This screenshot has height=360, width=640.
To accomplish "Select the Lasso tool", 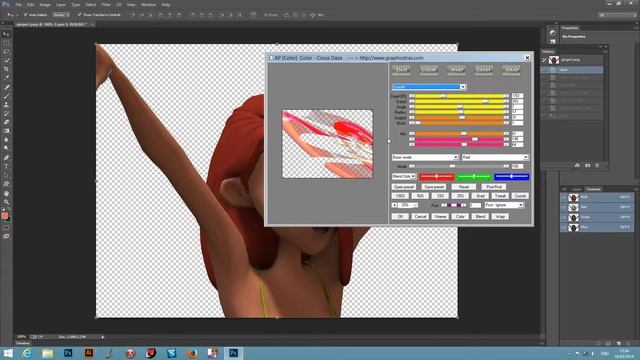I will (x=6, y=52).
